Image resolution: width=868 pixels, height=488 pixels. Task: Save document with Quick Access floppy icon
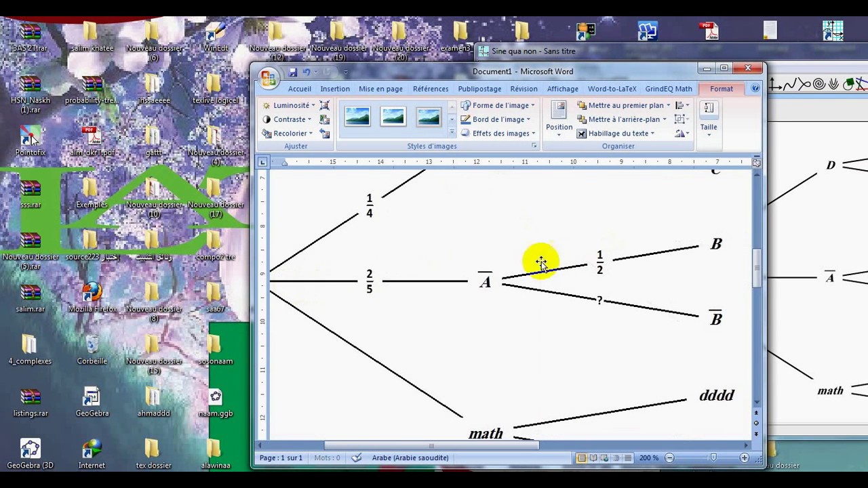tap(293, 72)
